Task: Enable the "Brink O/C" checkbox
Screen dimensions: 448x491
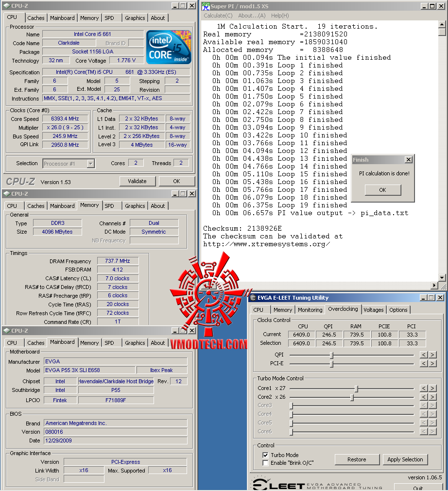Action: tap(265, 463)
